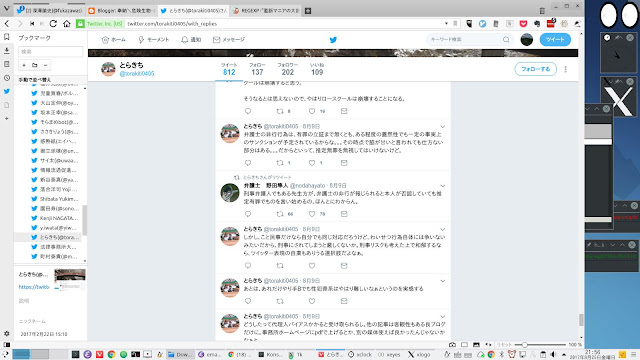
Task: Open Twitter メッセージ messages item
Action: coord(229,40)
